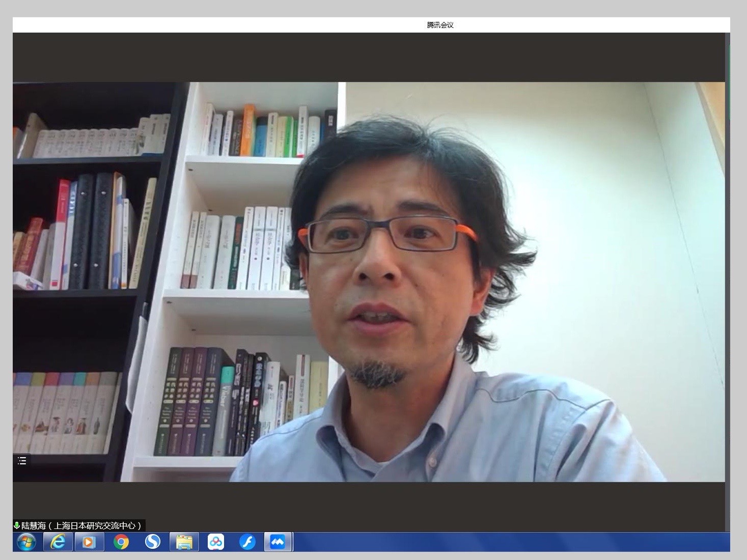Switch to Tencent Meeting taskbar icon

(x=278, y=542)
